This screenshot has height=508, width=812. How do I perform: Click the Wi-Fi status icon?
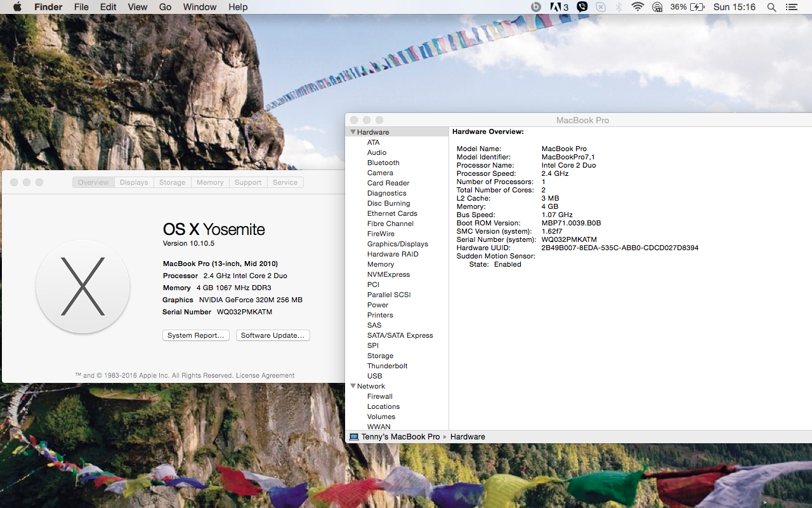coord(638,7)
